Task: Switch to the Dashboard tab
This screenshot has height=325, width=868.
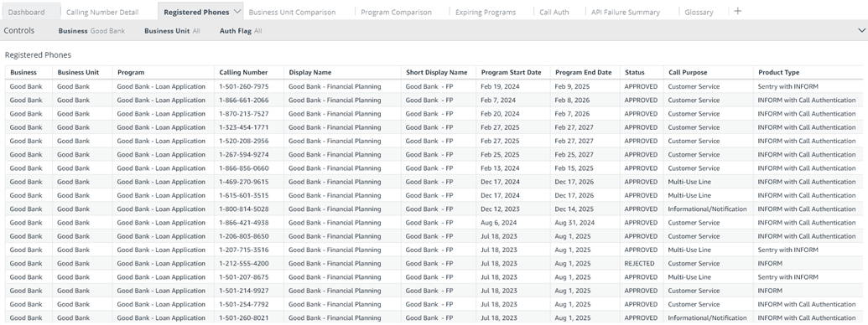Action: click(x=27, y=12)
